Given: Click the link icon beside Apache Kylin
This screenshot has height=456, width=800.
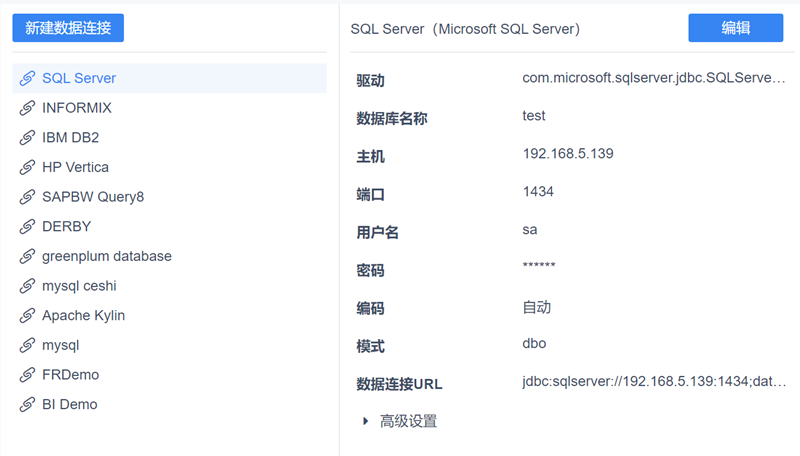Looking at the screenshot, I should pyautogui.click(x=27, y=316).
